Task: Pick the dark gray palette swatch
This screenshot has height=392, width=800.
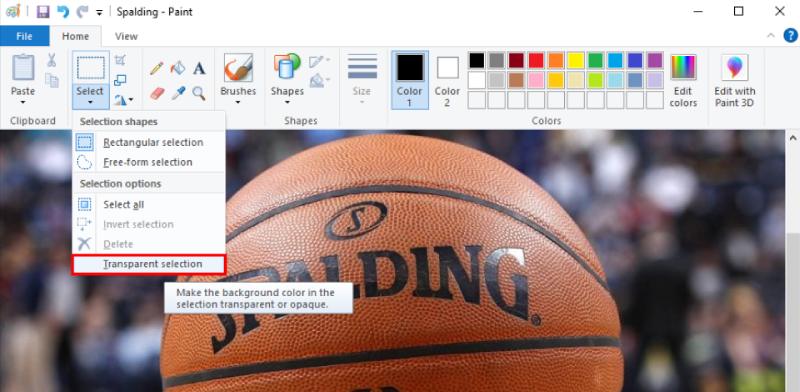Action: (x=496, y=60)
